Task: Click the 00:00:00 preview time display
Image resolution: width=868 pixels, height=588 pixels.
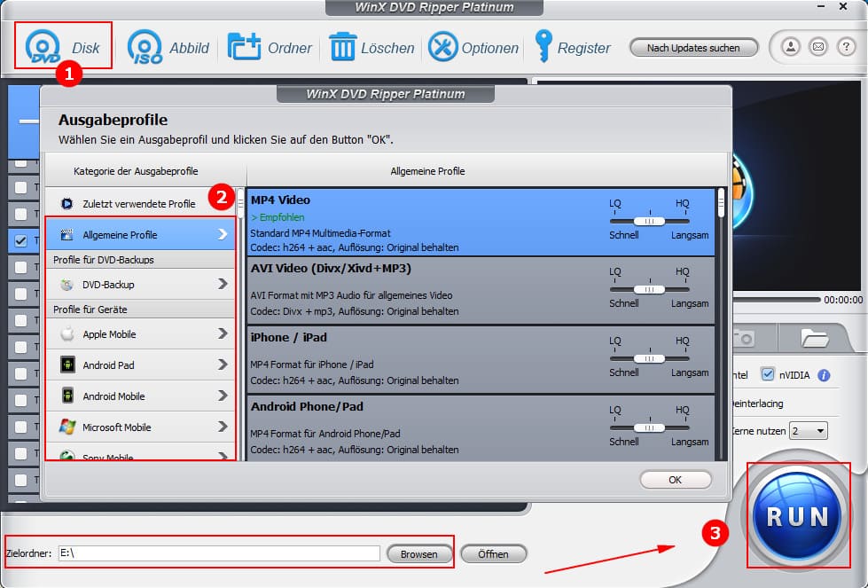Action: pyautogui.click(x=843, y=300)
